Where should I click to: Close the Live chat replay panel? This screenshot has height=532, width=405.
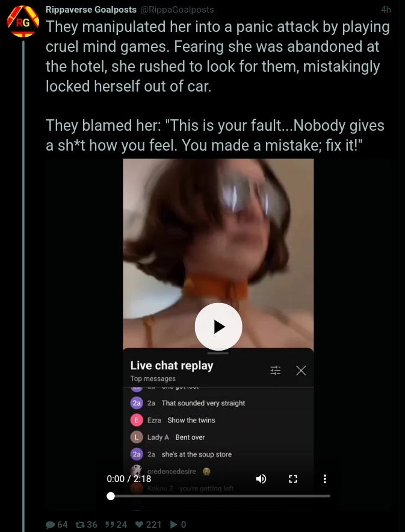click(301, 371)
